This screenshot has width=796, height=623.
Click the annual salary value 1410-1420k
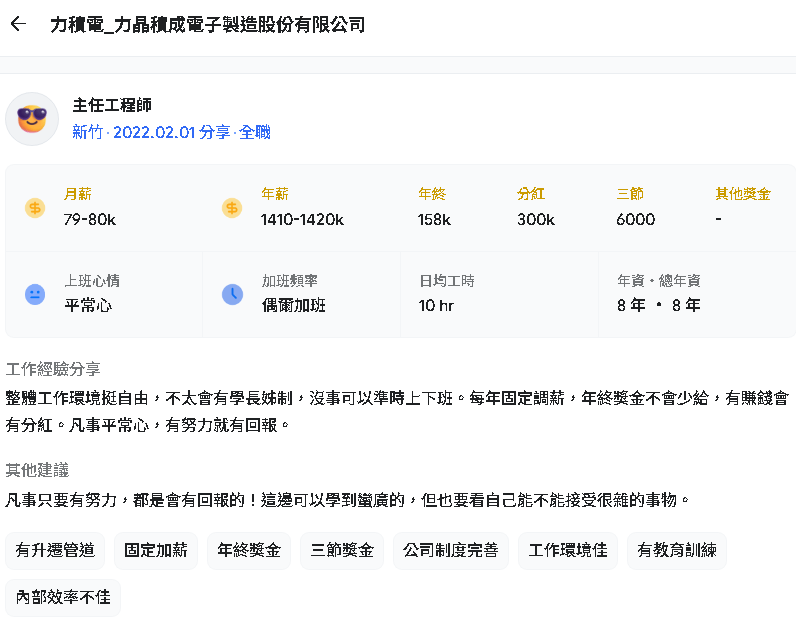pyautogui.click(x=302, y=219)
